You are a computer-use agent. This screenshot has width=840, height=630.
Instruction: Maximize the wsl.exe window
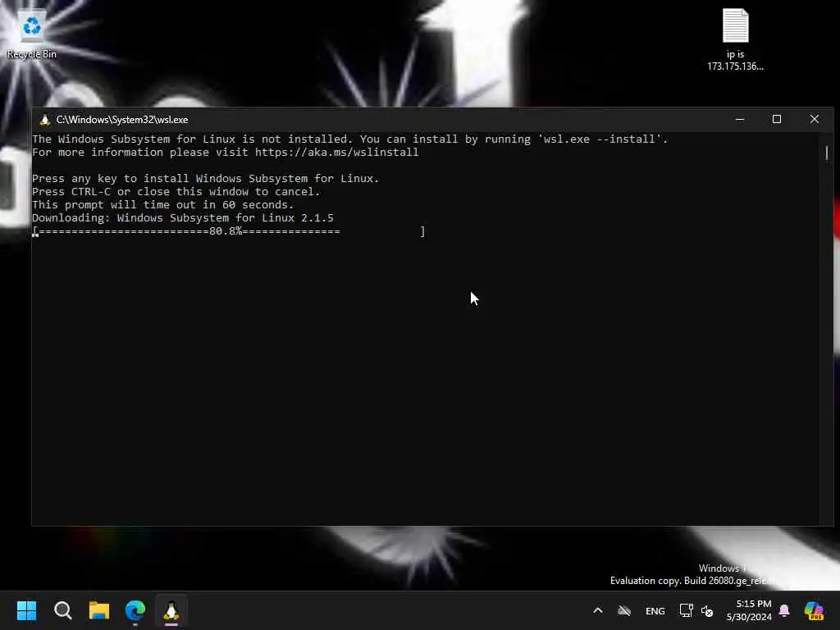click(777, 120)
